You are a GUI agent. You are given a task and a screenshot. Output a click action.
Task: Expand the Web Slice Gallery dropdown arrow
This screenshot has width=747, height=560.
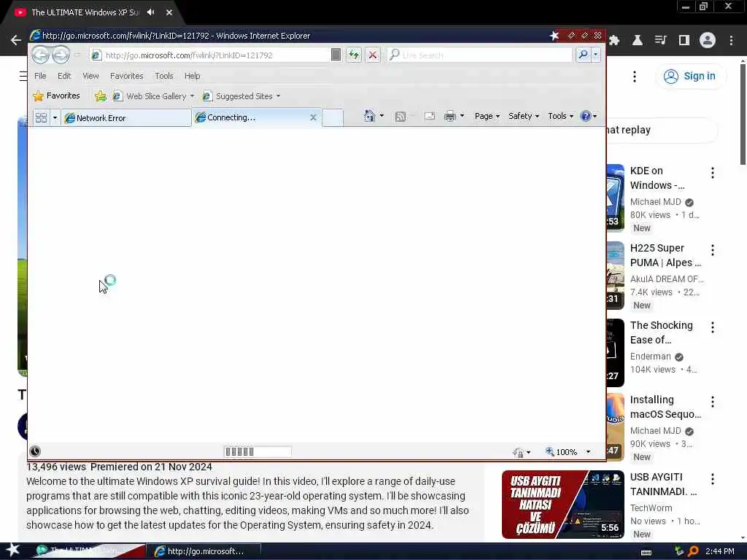192,96
